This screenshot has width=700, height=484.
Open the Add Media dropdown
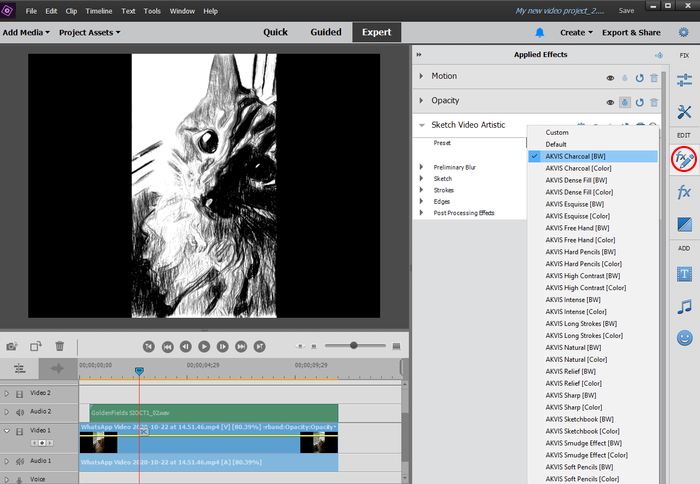coord(26,33)
